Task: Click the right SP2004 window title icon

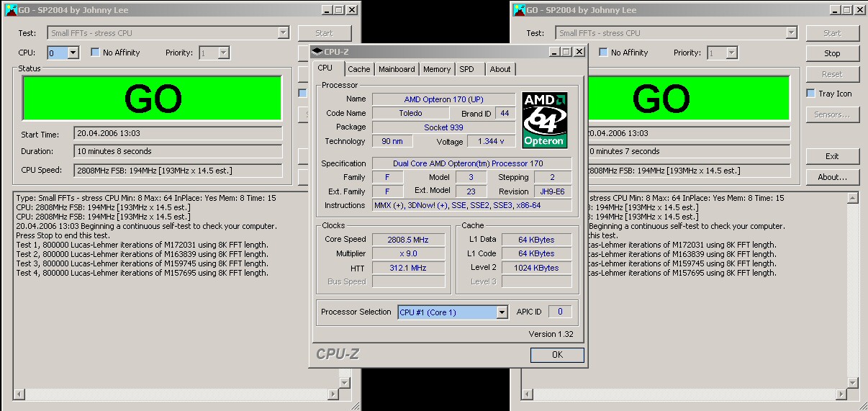Action: [x=518, y=10]
